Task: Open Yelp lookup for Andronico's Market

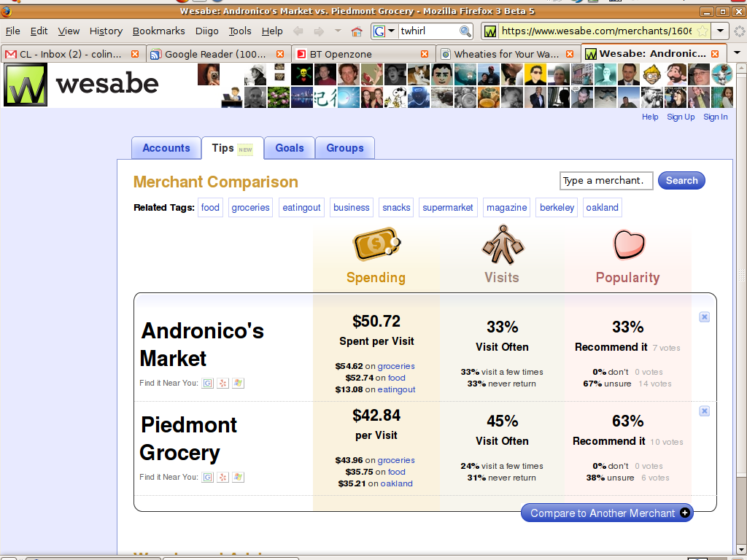Action: click(223, 383)
